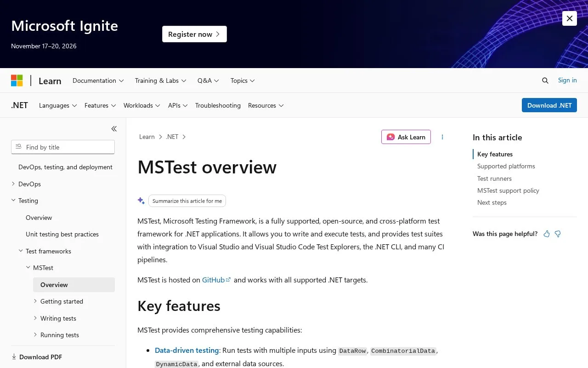This screenshot has width=588, height=368.
Task: Open the search magnifier icon
Action: (545, 80)
